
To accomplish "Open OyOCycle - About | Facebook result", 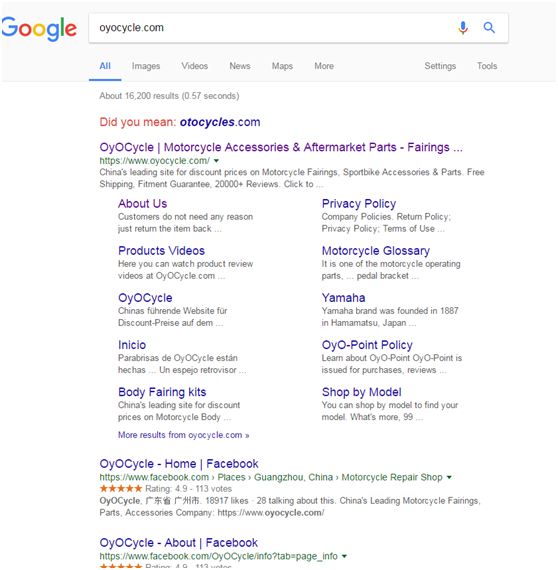I will pos(178,543).
